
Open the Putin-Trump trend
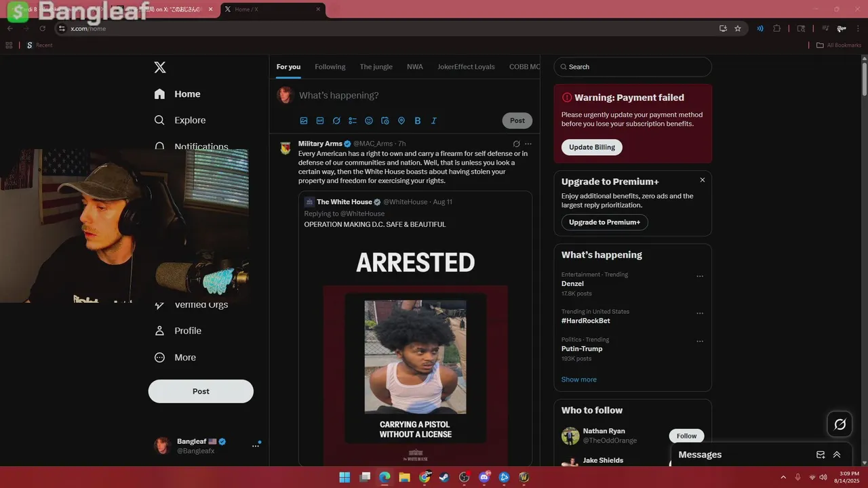click(x=582, y=348)
